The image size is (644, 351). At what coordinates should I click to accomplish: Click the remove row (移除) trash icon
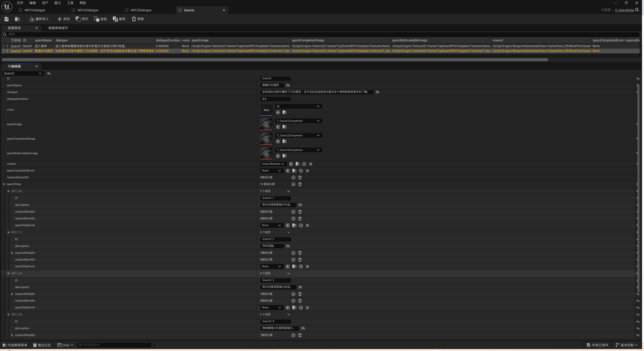134,19
